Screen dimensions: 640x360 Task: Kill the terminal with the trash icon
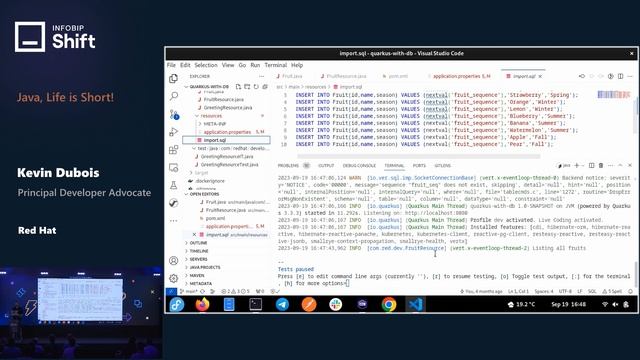601,165
